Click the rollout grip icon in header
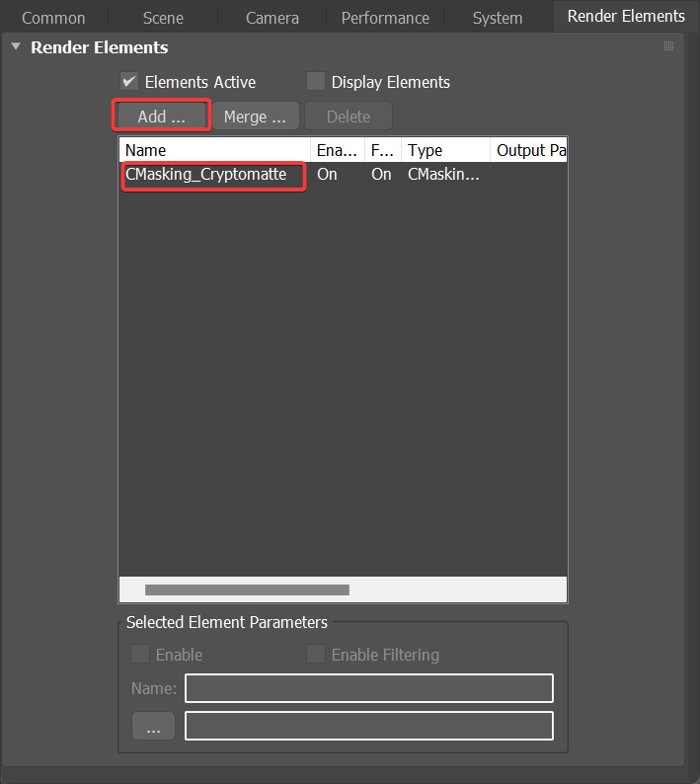The width and height of the screenshot is (700, 784). pos(668,46)
